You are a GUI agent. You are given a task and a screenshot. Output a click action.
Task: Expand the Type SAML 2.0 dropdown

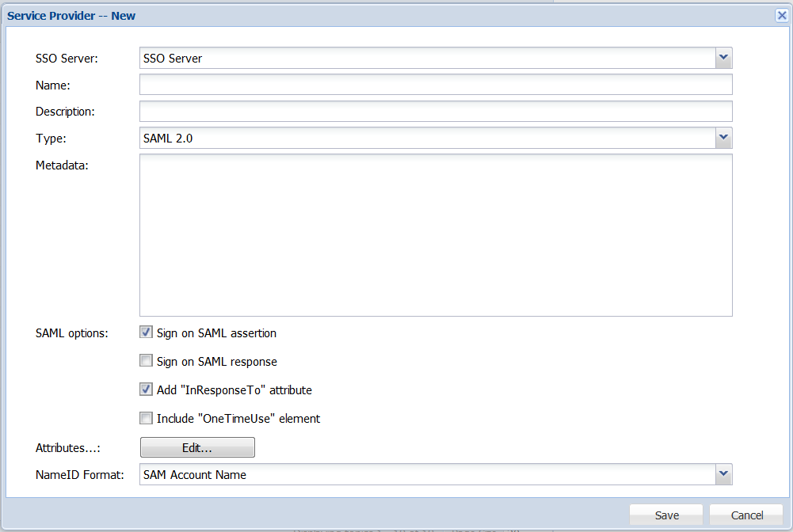(722, 138)
